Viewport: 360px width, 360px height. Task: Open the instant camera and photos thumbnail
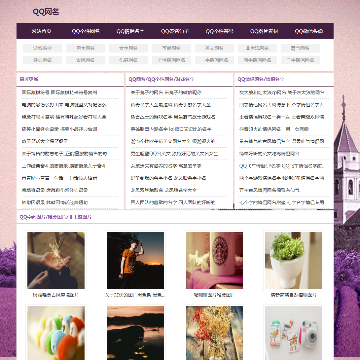pos(293,333)
